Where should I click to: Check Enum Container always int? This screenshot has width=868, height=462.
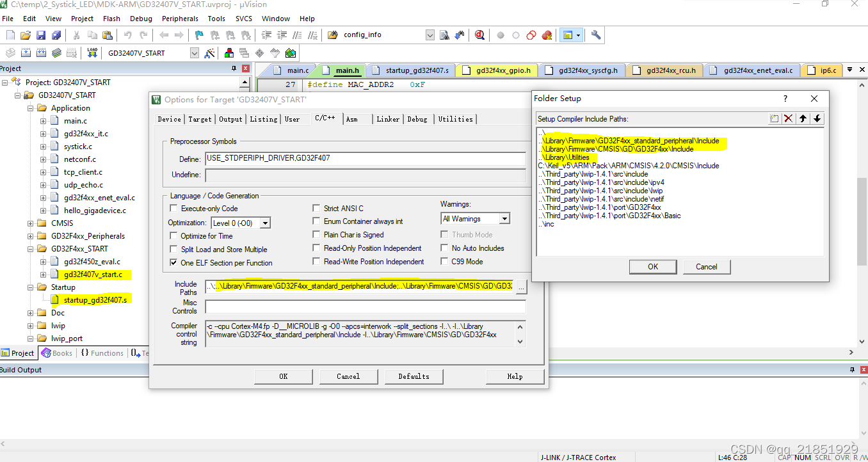click(316, 221)
